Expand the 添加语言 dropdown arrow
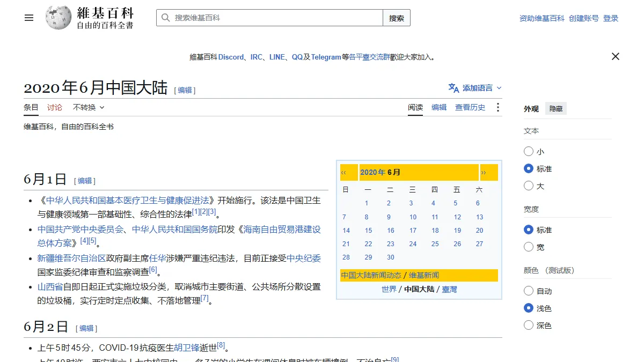 tap(499, 88)
